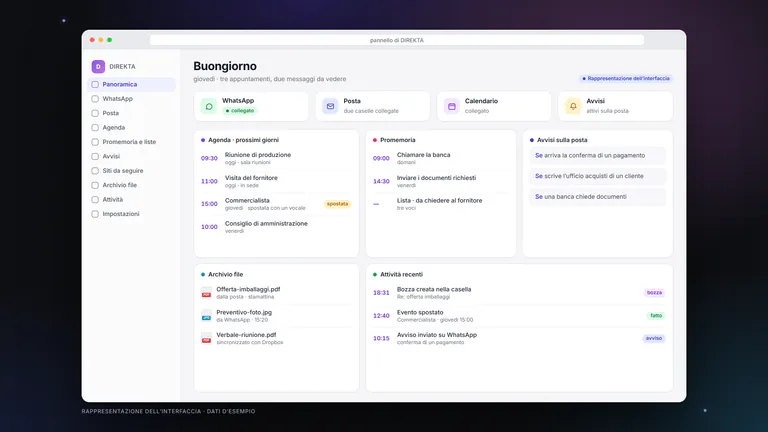This screenshot has width=768, height=432.
Task: Select Commercialista appointment title
Action: (x=247, y=200)
